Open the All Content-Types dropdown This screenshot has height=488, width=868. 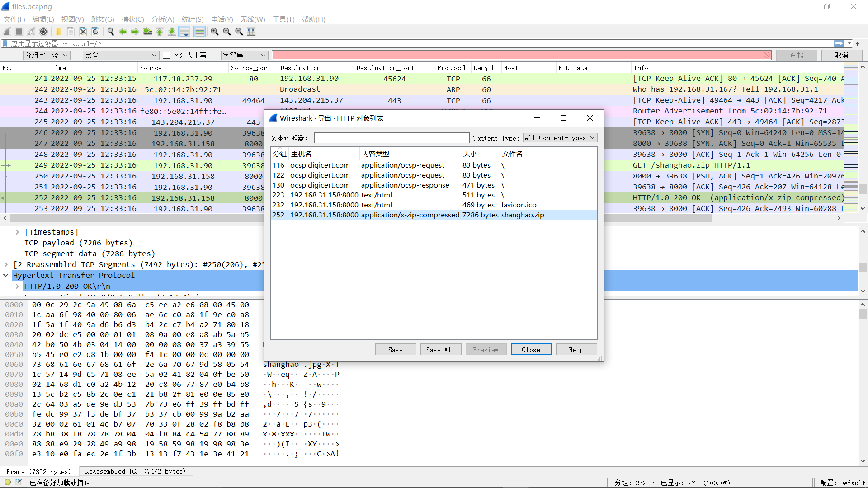[x=560, y=138]
